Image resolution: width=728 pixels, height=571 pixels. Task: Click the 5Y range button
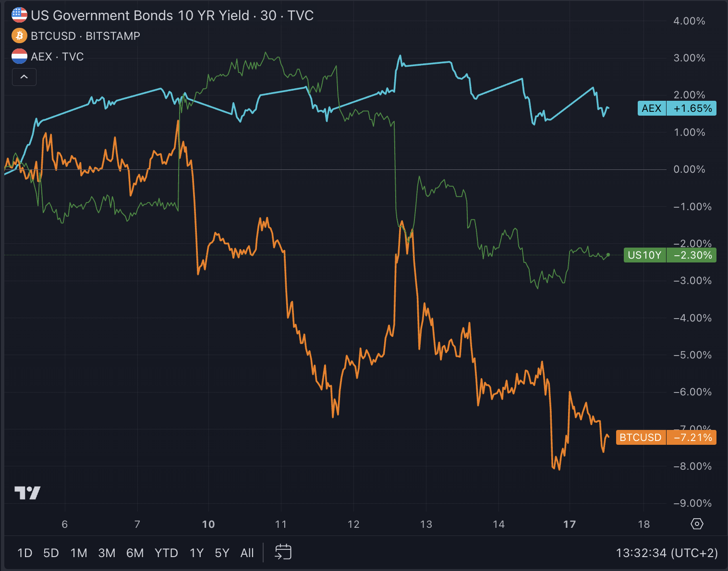coord(222,552)
